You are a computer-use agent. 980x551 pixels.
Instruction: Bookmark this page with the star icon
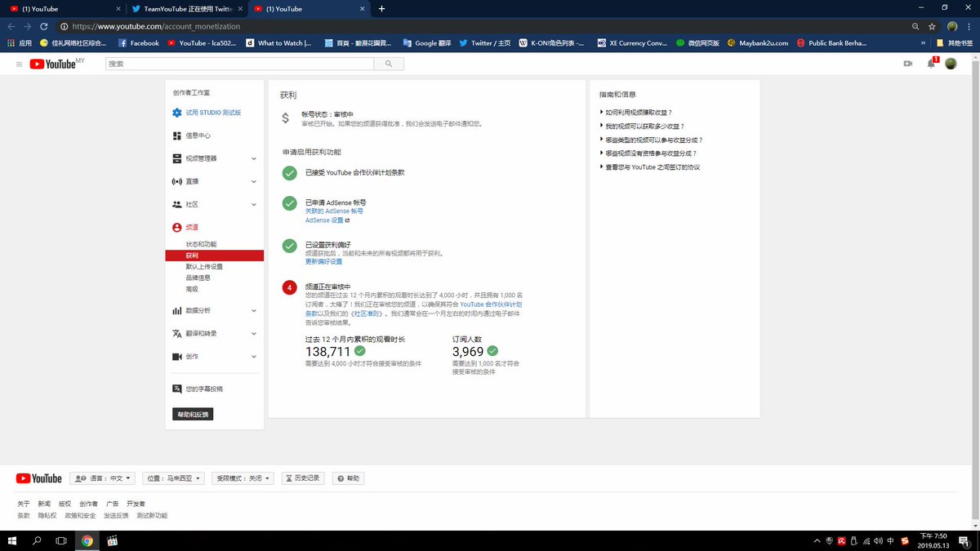coord(932,26)
